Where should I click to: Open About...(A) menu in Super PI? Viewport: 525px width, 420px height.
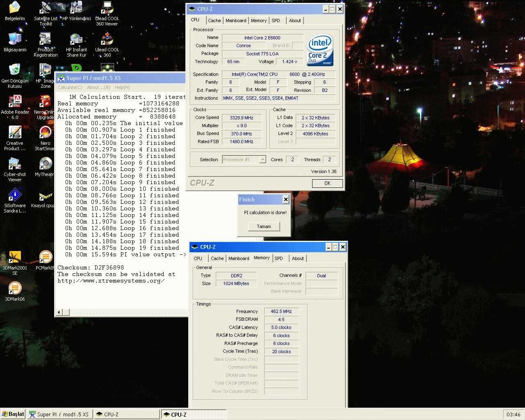tap(98, 87)
